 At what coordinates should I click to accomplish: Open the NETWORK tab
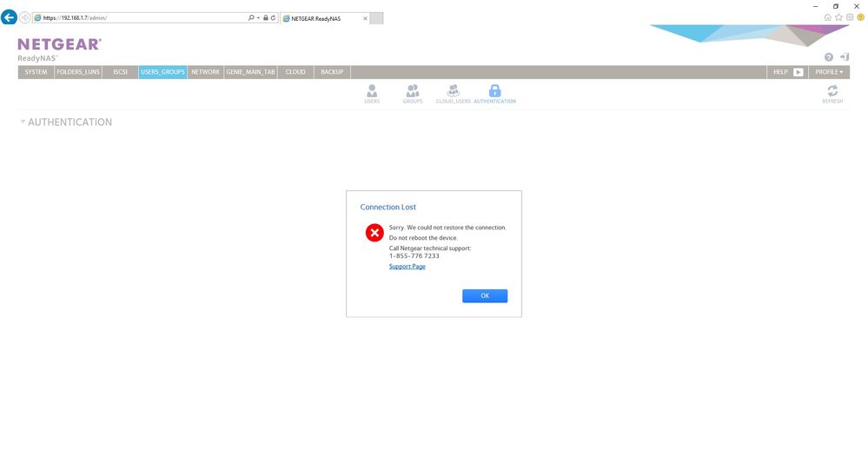point(205,72)
